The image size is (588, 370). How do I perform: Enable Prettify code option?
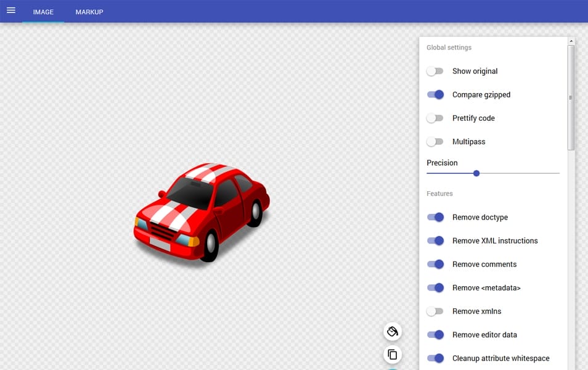[x=435, y=118]
